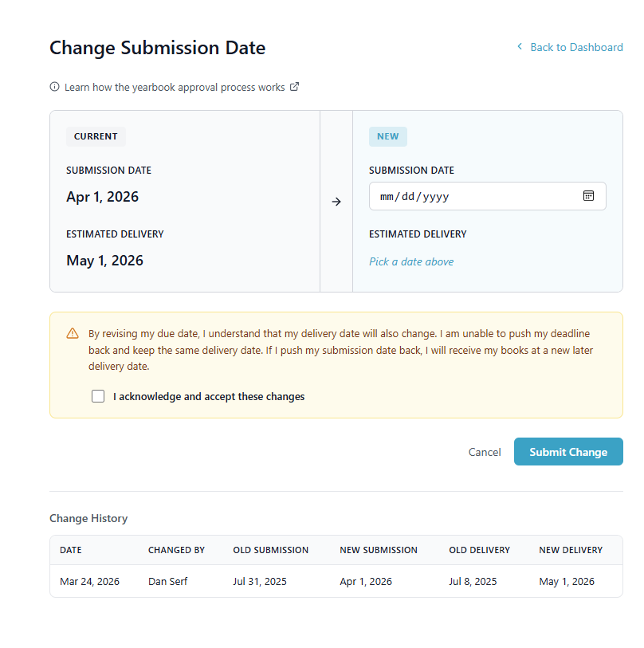This screenshot has width=644, height=648.
Task: Select the yyyy year segment of date field
Action: (436, 197)
